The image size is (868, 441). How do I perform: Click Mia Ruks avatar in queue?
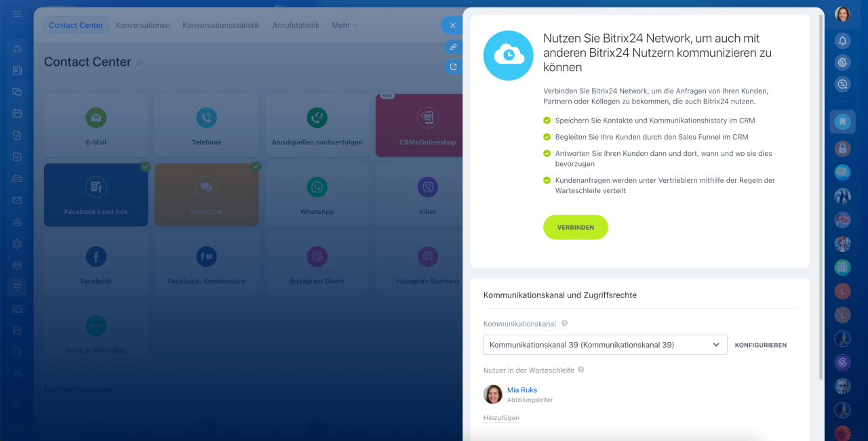tap(493, 394)
